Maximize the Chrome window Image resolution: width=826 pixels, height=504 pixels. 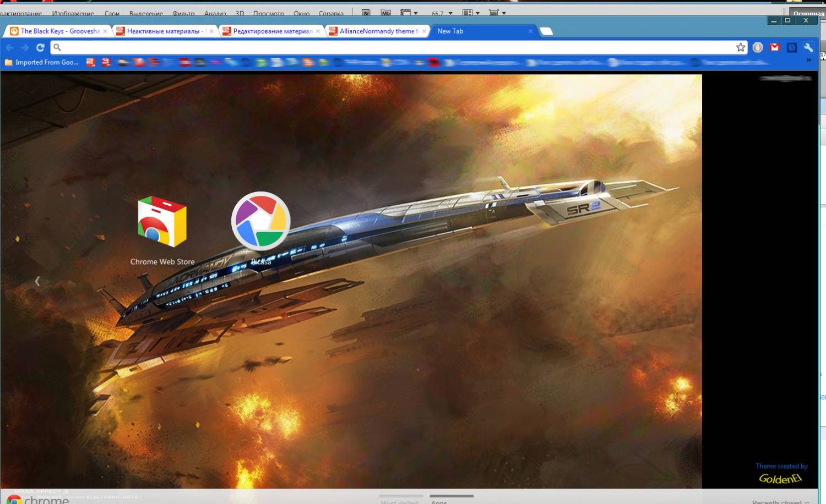coord(787,20)
